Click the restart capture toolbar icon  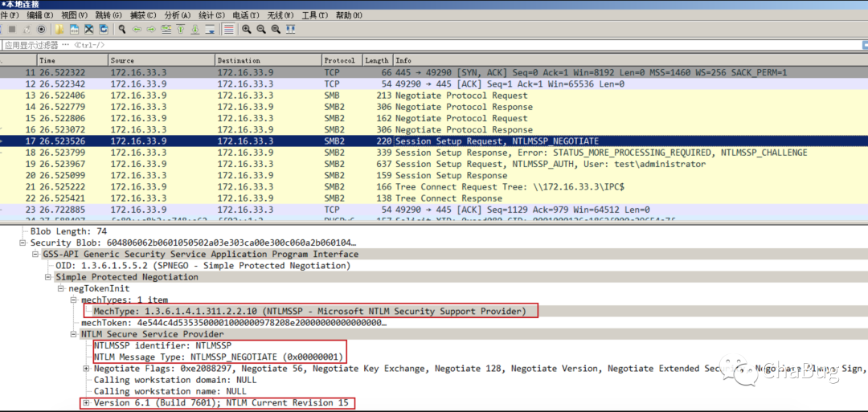click(x=27, y=29)
